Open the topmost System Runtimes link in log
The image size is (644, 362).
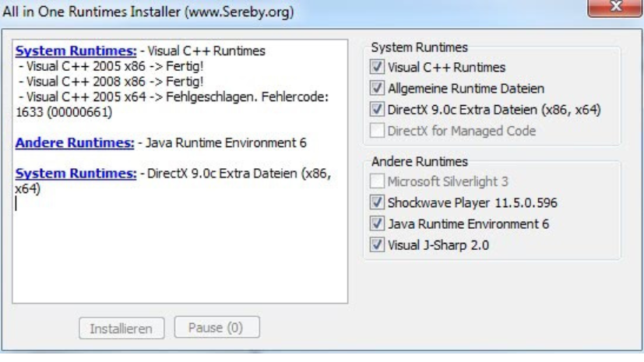click(x=76, y=51)
